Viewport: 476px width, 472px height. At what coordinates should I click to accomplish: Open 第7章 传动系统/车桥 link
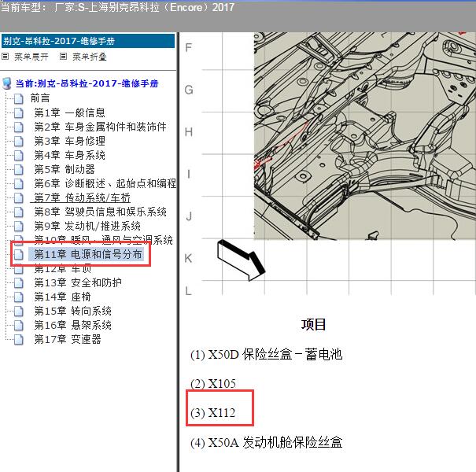coord(82,198)
